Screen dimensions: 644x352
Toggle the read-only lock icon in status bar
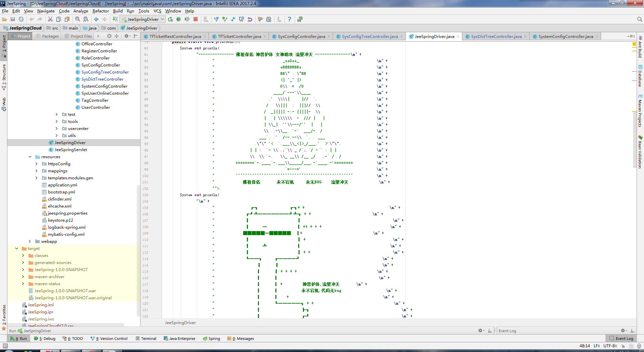click(x=623, y=346)
